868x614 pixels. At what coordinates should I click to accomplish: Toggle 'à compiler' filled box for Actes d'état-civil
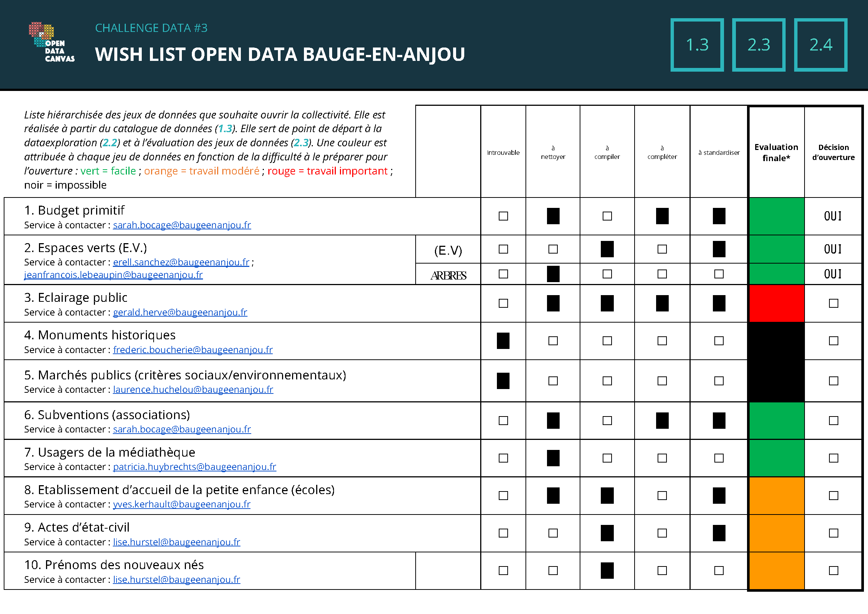point(607,533)
